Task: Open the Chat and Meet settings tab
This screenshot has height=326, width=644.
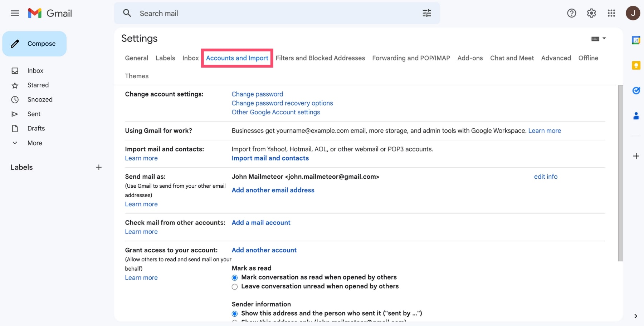Action: pyautogui.click(x=512, y=58)
